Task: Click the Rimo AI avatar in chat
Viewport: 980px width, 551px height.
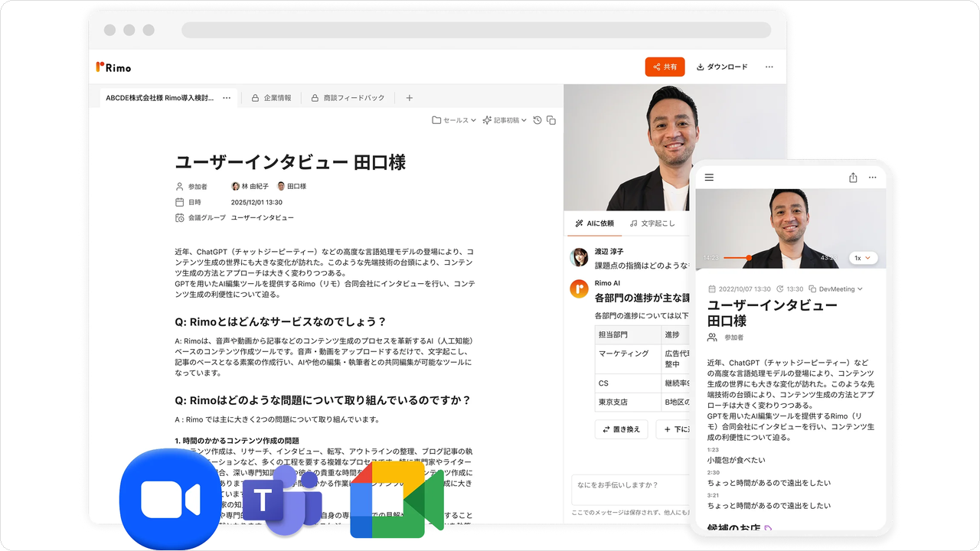Action: pos(579,289)
